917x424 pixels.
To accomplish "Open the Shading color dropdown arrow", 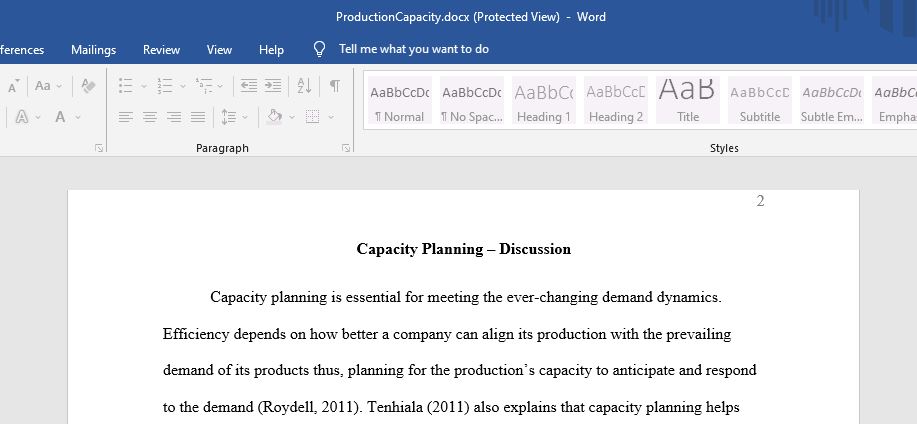I will (x=291, y=118).
